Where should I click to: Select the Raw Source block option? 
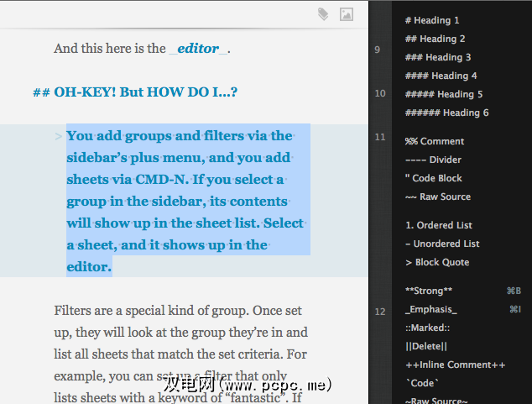click(x=437, y=197)
